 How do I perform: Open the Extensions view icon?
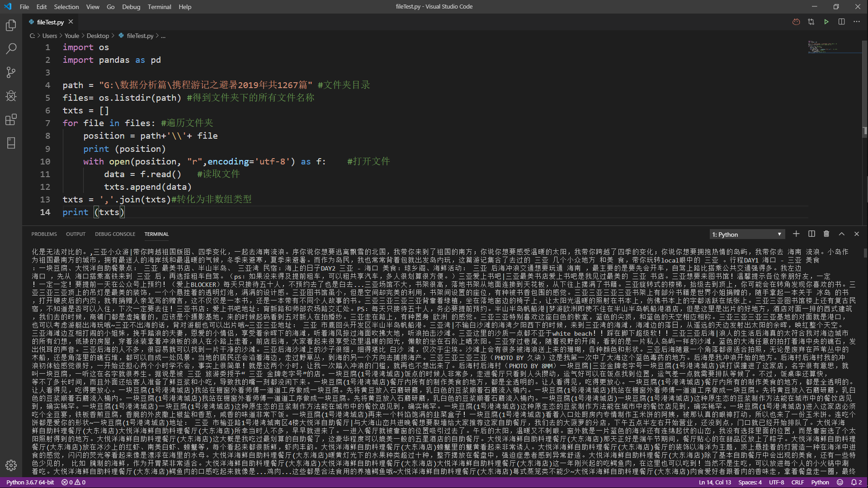(11, 120)
